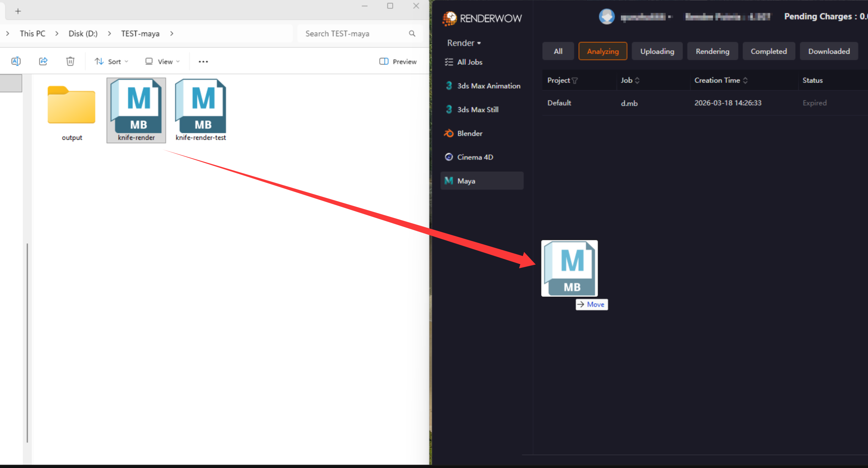Click the Blender logo icon
The image size is (868, 468).
coord(449,133)
